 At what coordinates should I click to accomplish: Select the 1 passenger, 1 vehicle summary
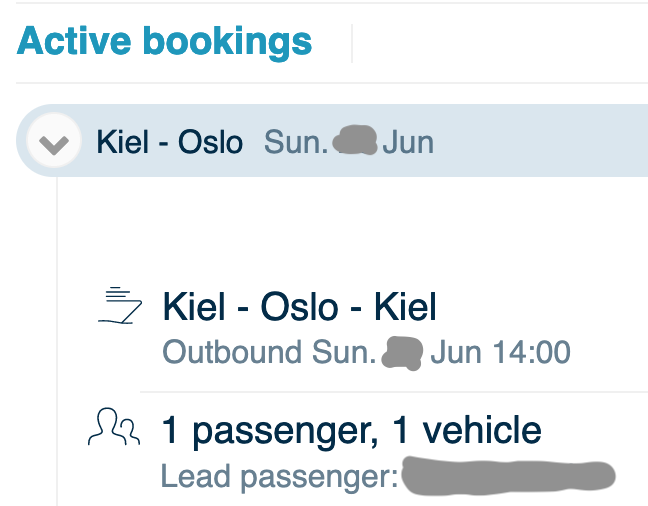[352, 431]
